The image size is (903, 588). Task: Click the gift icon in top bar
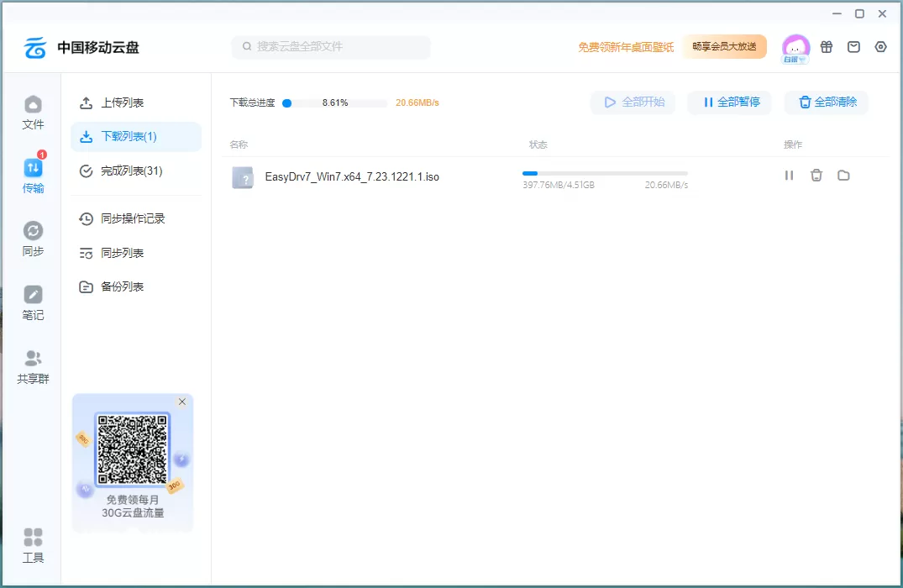point(827,47)
